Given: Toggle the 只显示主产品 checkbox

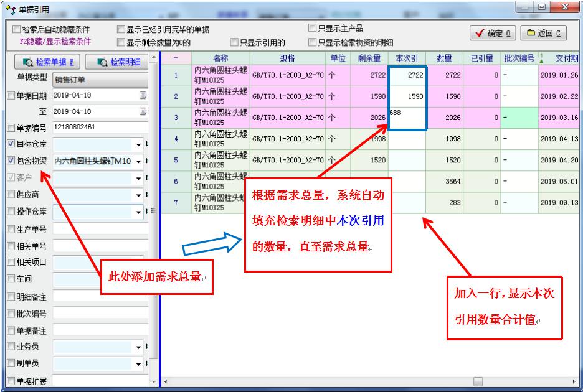Looking at the screenshot, I should 313,28.
